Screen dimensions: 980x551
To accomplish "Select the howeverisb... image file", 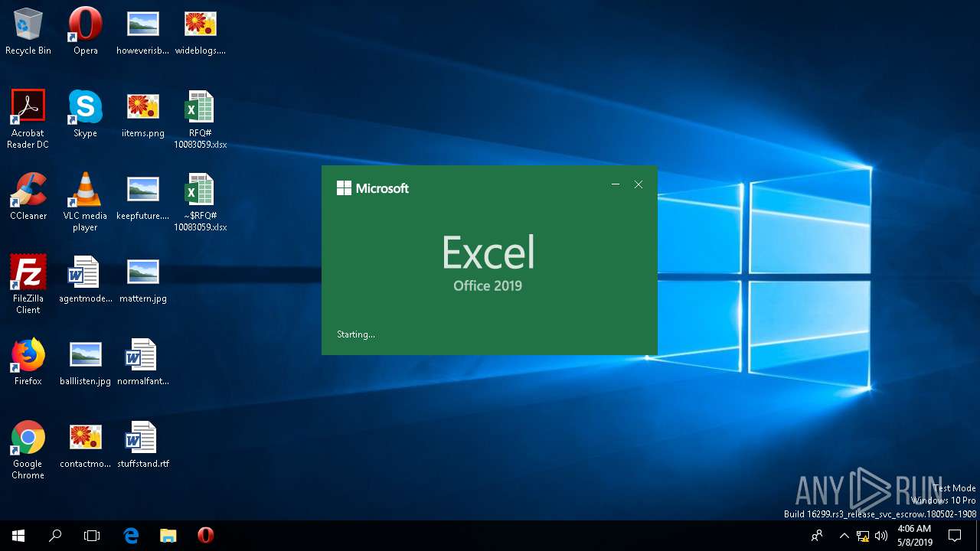I will tap(142, 32).
